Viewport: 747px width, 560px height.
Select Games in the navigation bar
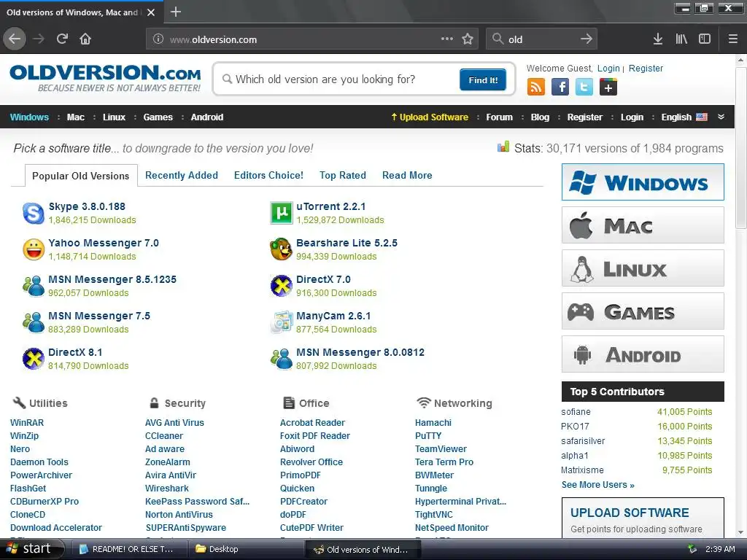click(158, 117)
